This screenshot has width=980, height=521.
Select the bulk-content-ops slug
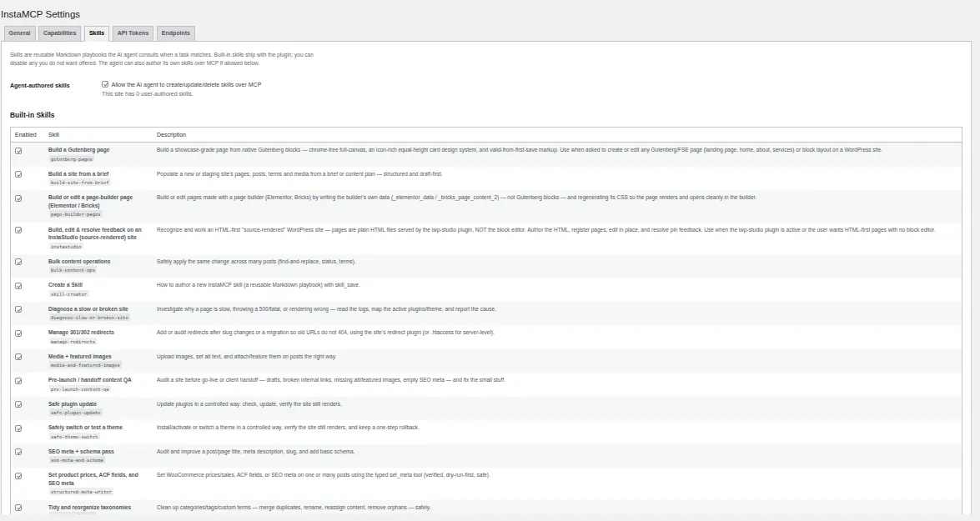73,270
